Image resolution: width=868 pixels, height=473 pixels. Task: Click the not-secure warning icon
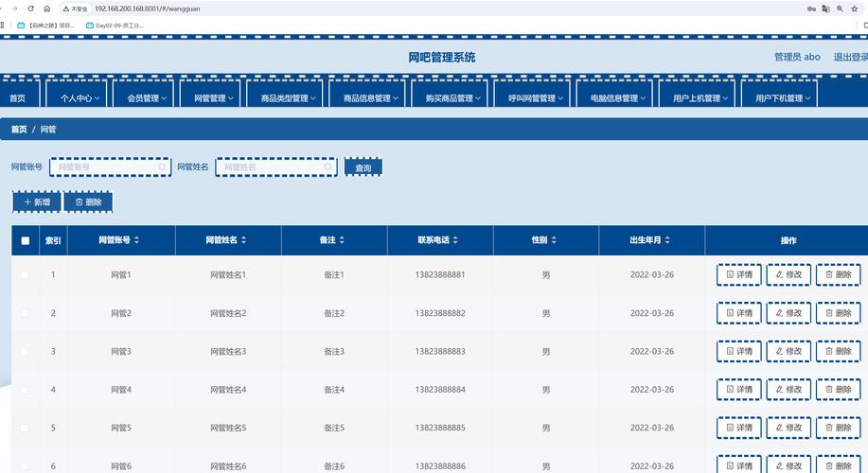66,9
